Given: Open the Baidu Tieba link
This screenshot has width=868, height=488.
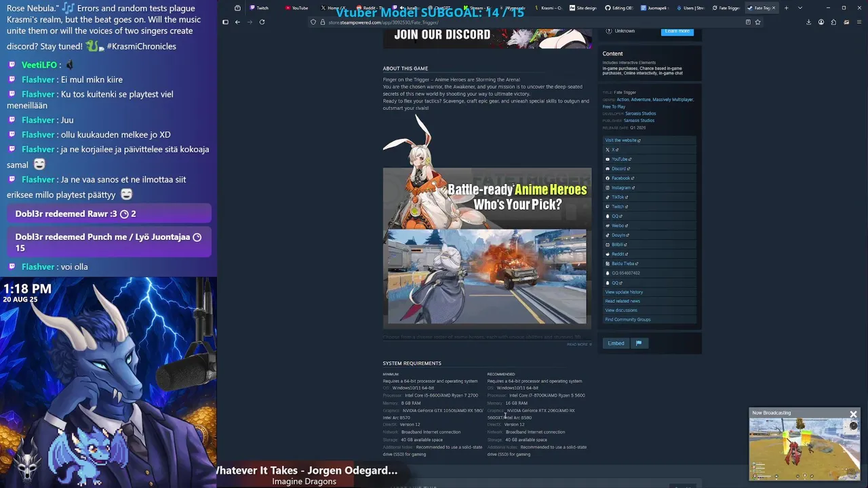Looking at the screenshot, I should tap(622, 264).
